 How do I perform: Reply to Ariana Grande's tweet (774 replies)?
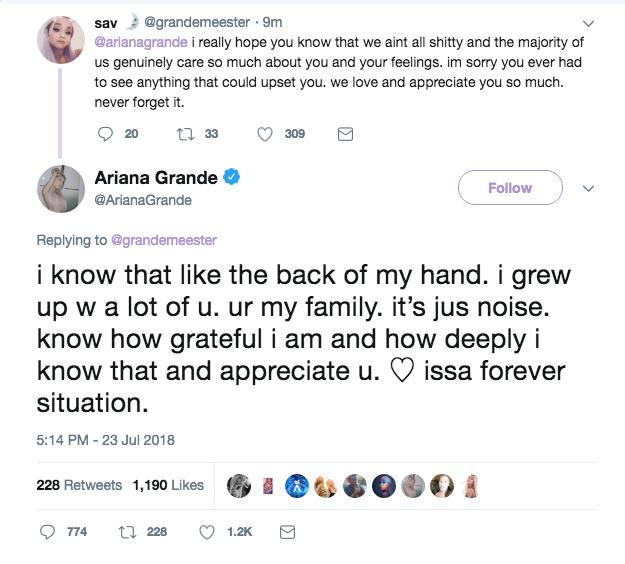(47, 532)
